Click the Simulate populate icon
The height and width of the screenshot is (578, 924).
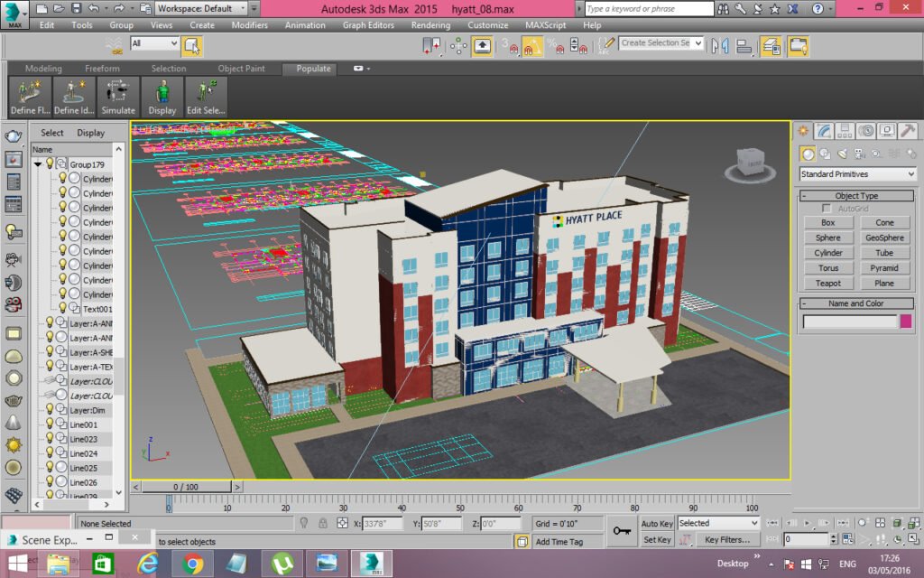click(x=118, y=97)
